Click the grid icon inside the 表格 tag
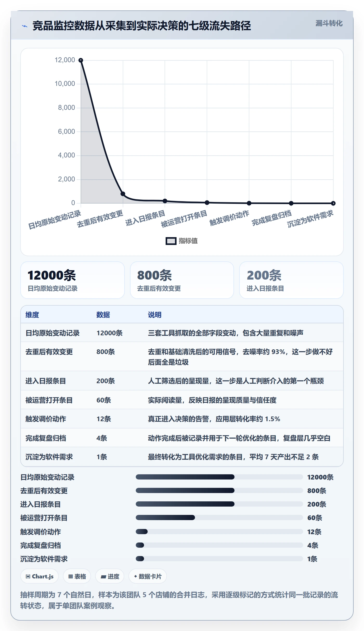Image resolution: width=364 pixels, height=631 pixels. click(70, 577)
